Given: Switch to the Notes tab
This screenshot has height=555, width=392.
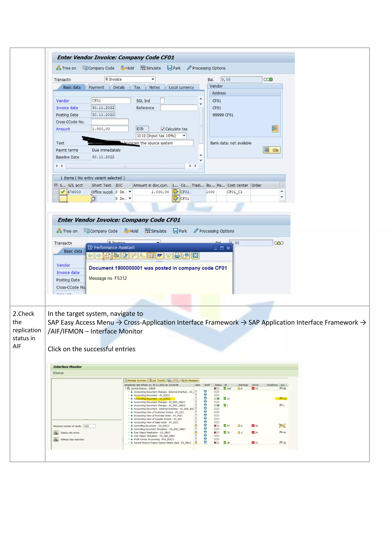Looking at the screenshot, I should (154, 87).
